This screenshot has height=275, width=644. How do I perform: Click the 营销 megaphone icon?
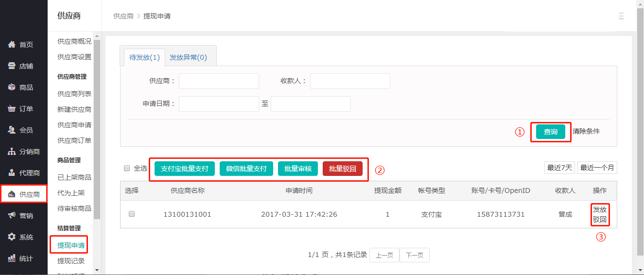coord(12,216)
